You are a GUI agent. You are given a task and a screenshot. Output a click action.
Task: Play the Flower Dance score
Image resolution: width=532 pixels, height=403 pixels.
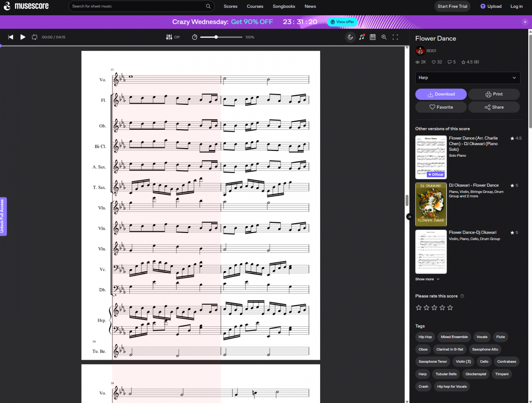pyautogui.click(x=23, y=37)
